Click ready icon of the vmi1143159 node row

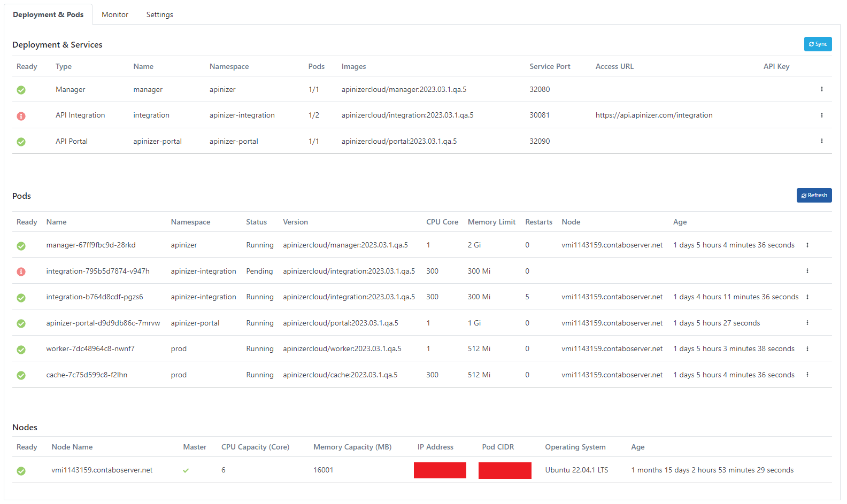coord(21,471)
